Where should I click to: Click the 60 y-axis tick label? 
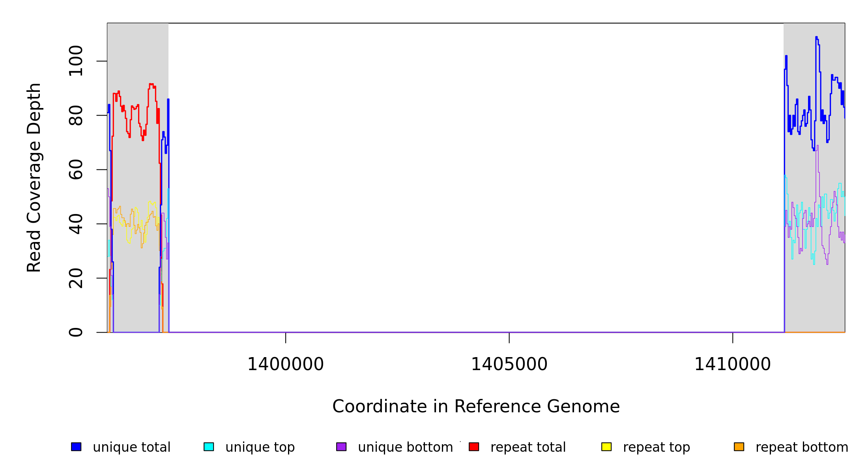click(76, 169)
